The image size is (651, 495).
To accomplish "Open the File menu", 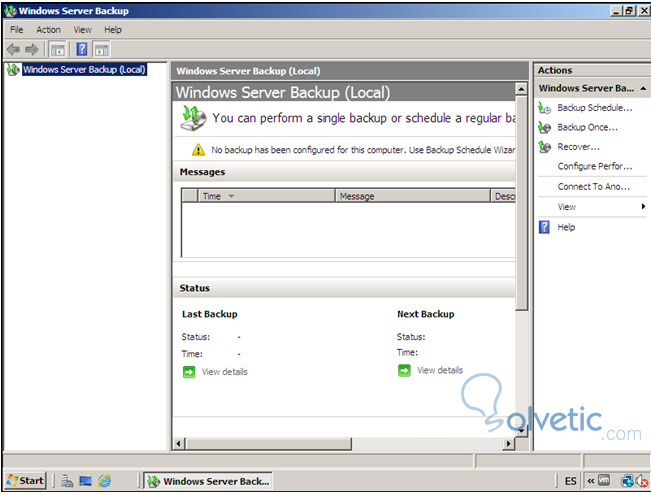I will click(x=17, y=30).
